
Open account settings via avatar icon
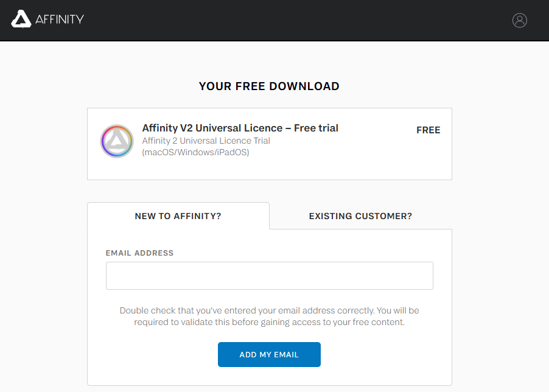point(519,20)
